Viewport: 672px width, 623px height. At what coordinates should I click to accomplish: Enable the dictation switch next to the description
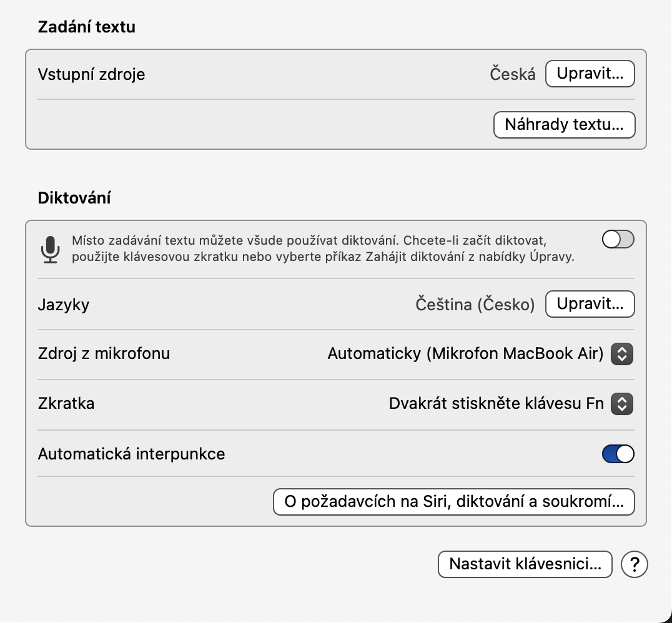[618, 240]
